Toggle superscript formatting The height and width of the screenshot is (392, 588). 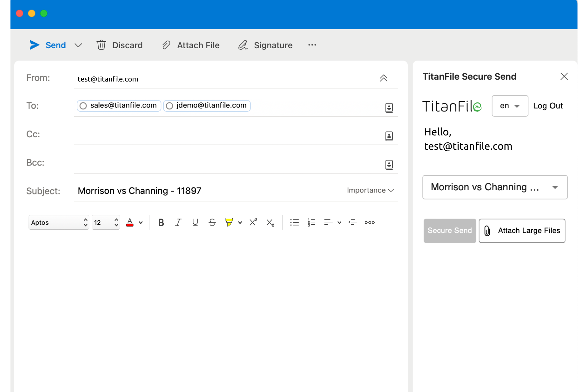(253, 222)
